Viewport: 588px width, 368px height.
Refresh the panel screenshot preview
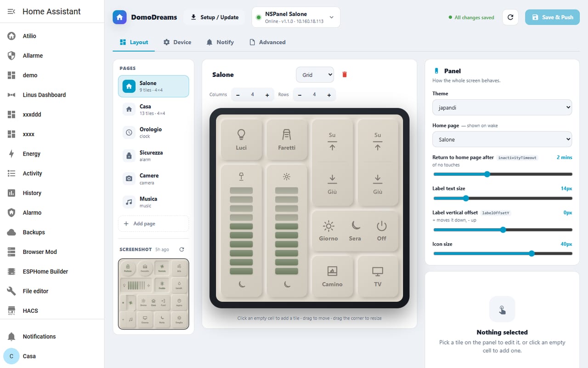pyautogui.click(x=181, y=249)
